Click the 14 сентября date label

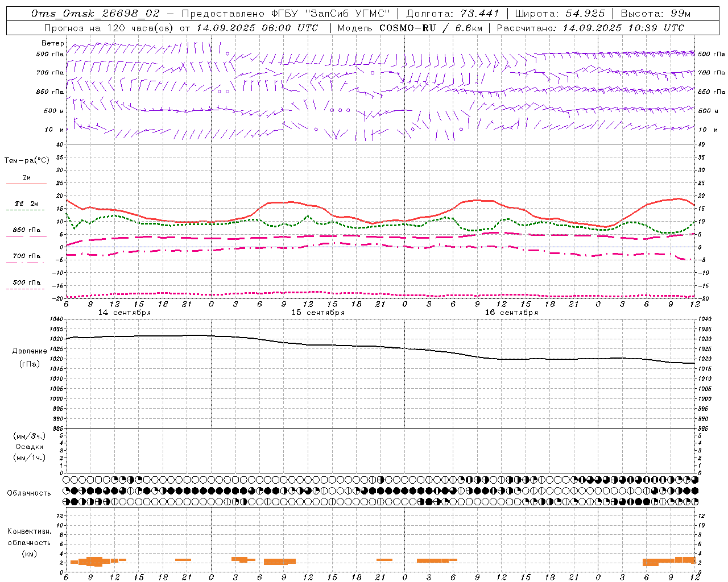[125, 313]
